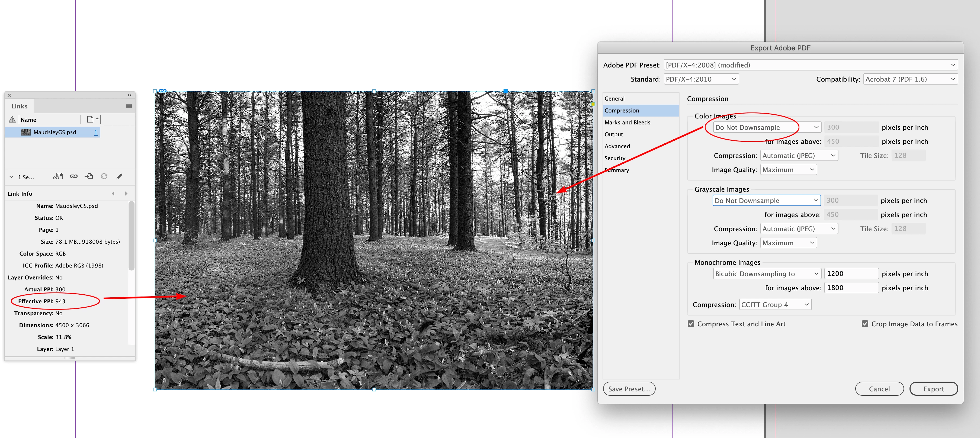Click the Export button
The image size is (980, 438).
[x=933, y=389]
